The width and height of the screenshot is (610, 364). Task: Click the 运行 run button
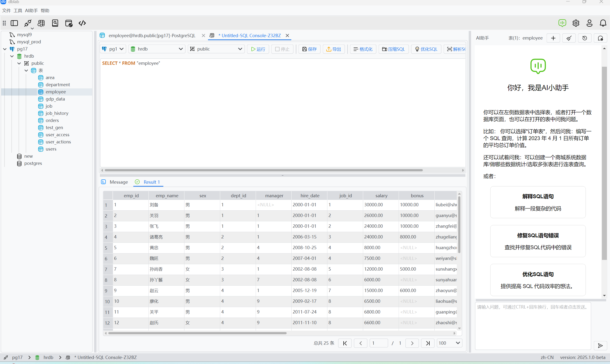coord(258,49)
